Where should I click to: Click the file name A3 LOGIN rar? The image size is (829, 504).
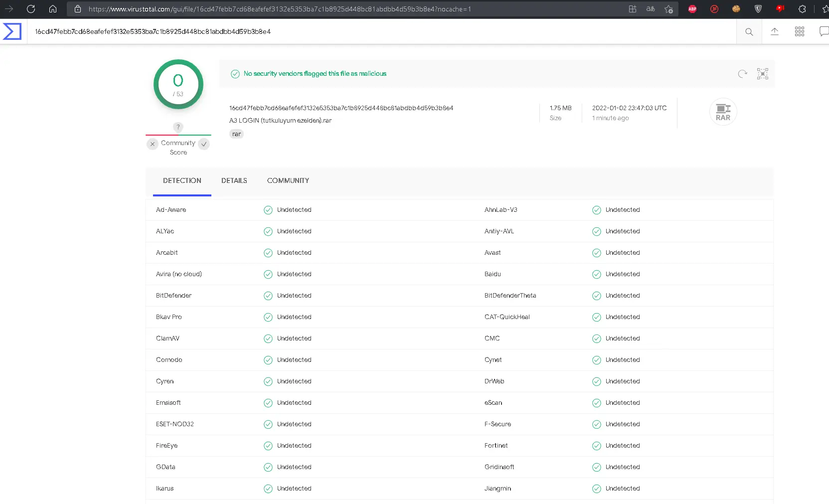point(280,121)
